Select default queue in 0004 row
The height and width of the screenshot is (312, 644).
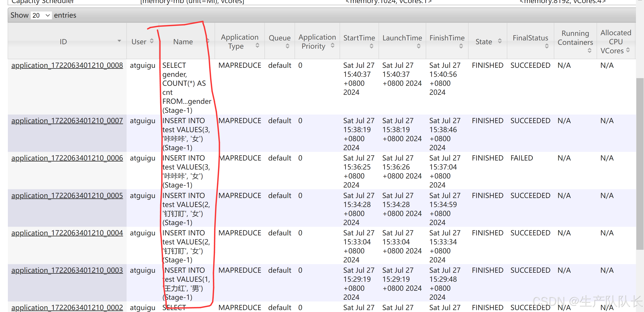click(279, 233)
